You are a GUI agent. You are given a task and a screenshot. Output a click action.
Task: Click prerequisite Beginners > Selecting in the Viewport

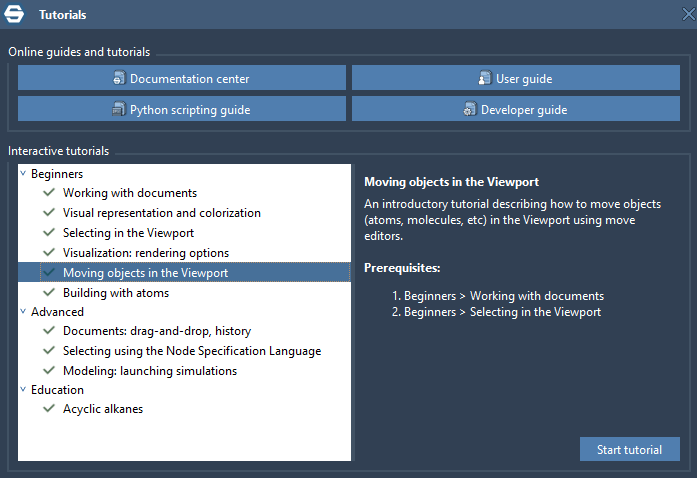pos(502,312)
